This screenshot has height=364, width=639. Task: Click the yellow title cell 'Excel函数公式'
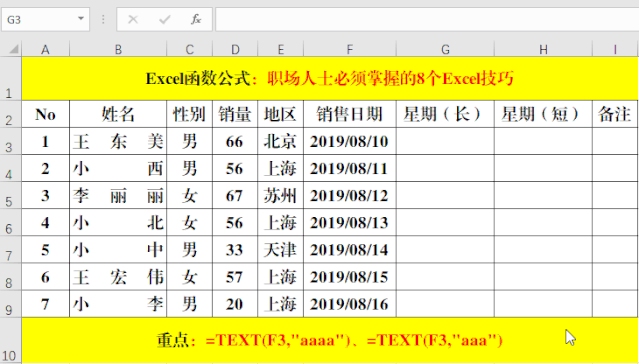pyautogui.click(x=330, y=78)
